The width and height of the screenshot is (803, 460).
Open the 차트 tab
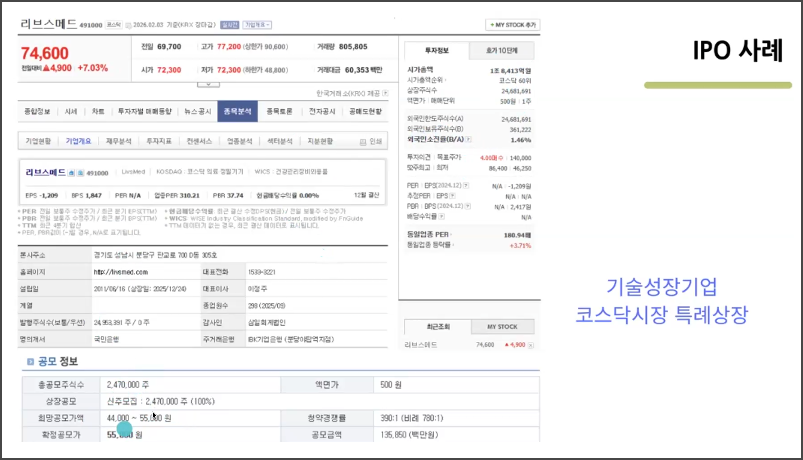tap(98, 111)
